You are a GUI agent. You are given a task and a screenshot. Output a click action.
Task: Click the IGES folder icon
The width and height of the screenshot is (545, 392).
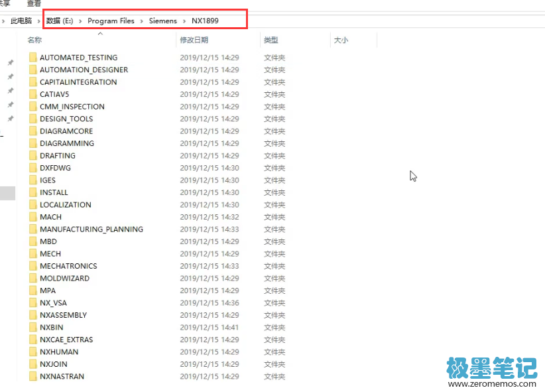tap(33, 180)
